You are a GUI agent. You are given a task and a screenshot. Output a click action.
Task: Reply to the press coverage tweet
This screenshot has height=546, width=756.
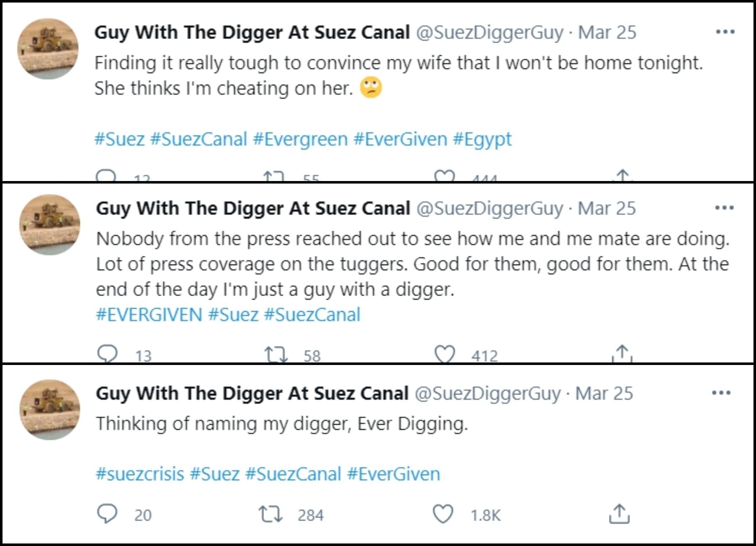(x=107, y=354)
